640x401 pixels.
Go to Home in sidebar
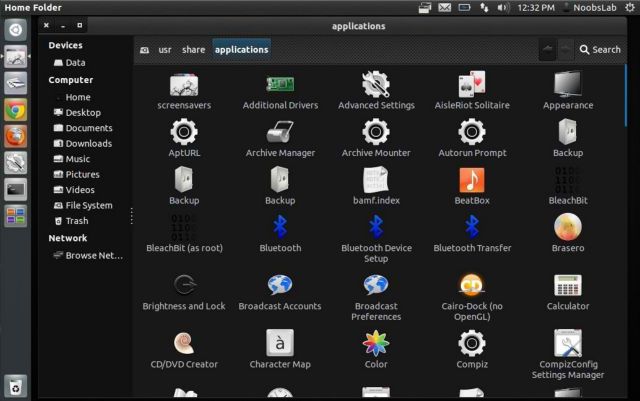[78, 97]
